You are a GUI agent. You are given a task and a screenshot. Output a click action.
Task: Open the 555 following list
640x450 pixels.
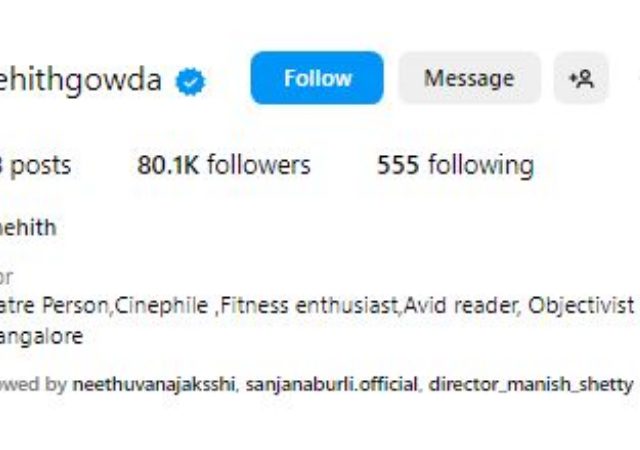[x=455, y=165]
